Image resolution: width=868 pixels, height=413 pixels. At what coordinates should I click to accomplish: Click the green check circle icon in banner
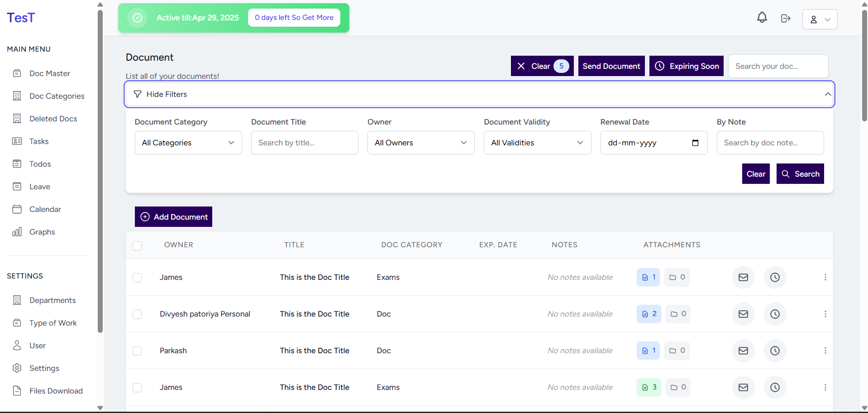pos(138,18)
